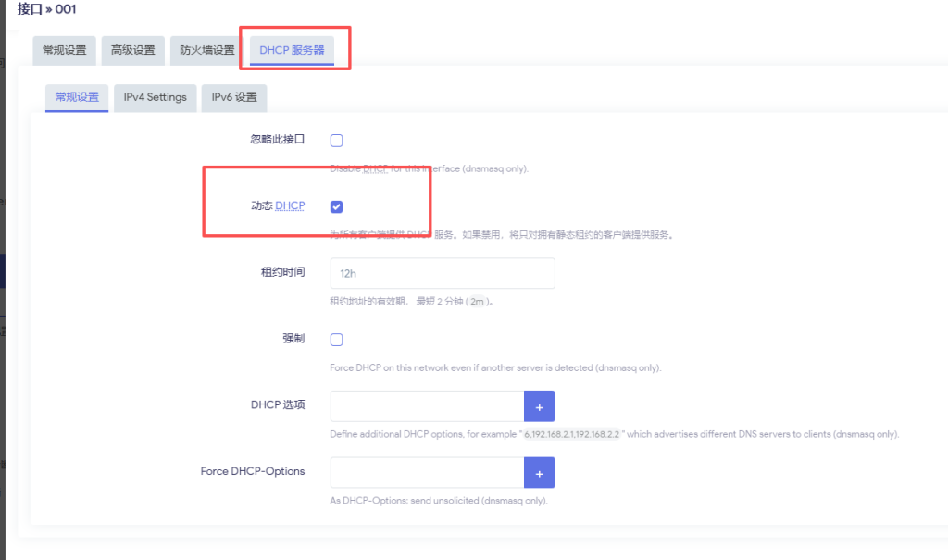Click the DHCP 选项 input field

coord(426,405)
